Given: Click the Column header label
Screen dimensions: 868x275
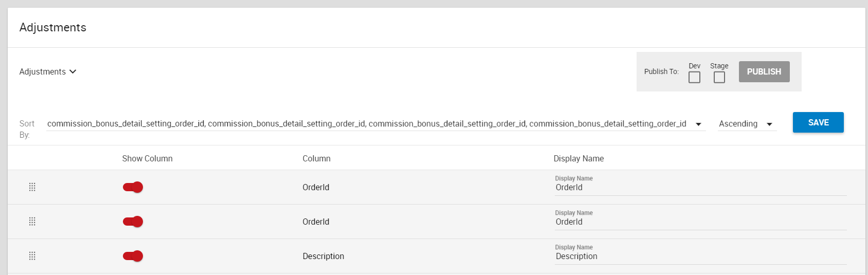Looking at the screenshot, I should 316,158.
